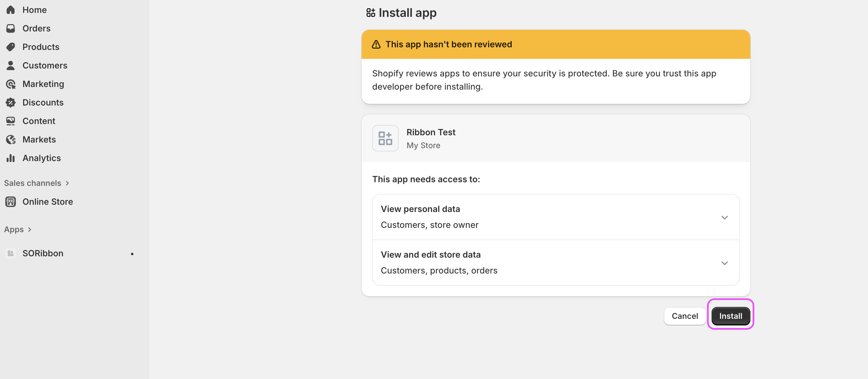Click the SORibbon app icon in sidebar
The height and width of the screenshot is (379, 868).
tap(11, 253)
